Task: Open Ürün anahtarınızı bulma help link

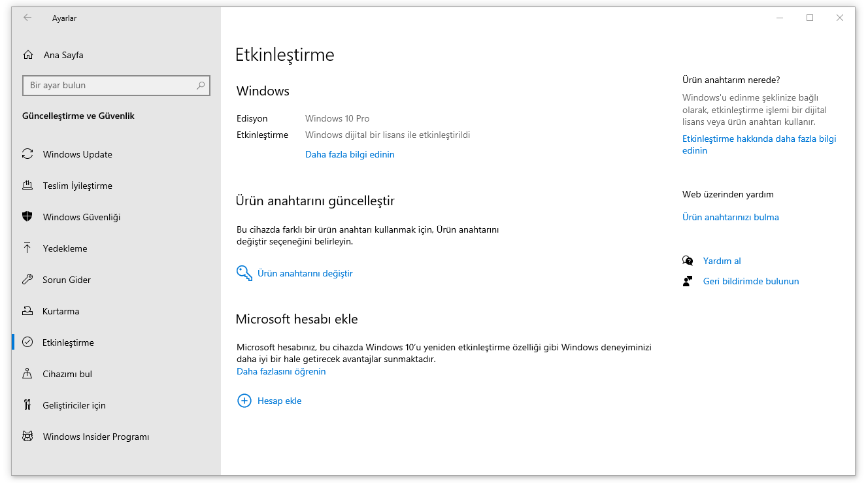Action: point(730,217)
